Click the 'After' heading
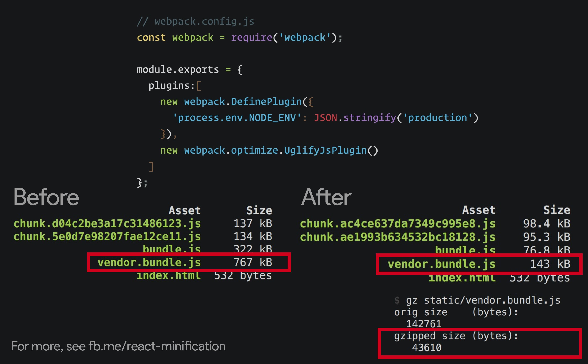Viewport: 588px width, 364px height. click(x=326, y=197)
